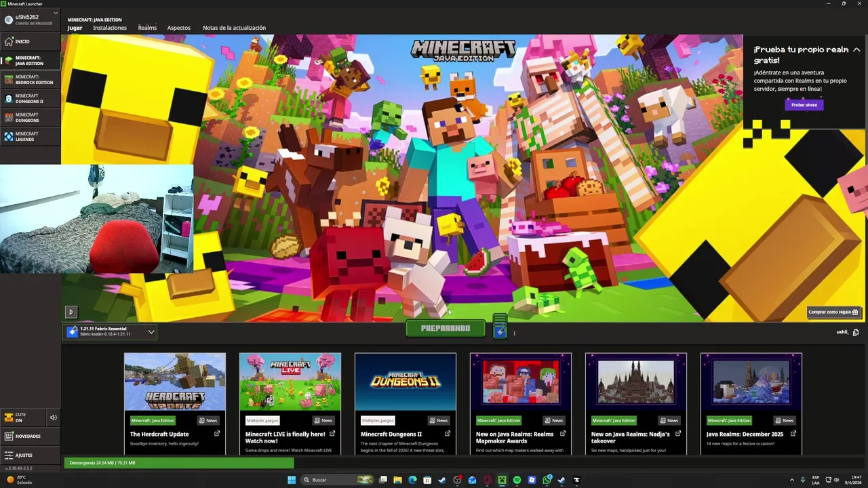Click the Fabric installation icon
Screen dimensions: 868x488
73,331
